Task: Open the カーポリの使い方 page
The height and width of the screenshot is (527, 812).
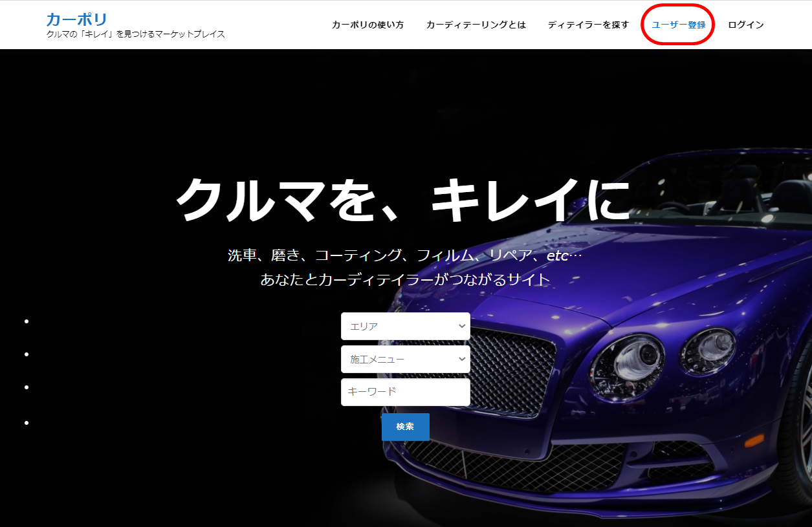Action: click(x=368, y=24)
